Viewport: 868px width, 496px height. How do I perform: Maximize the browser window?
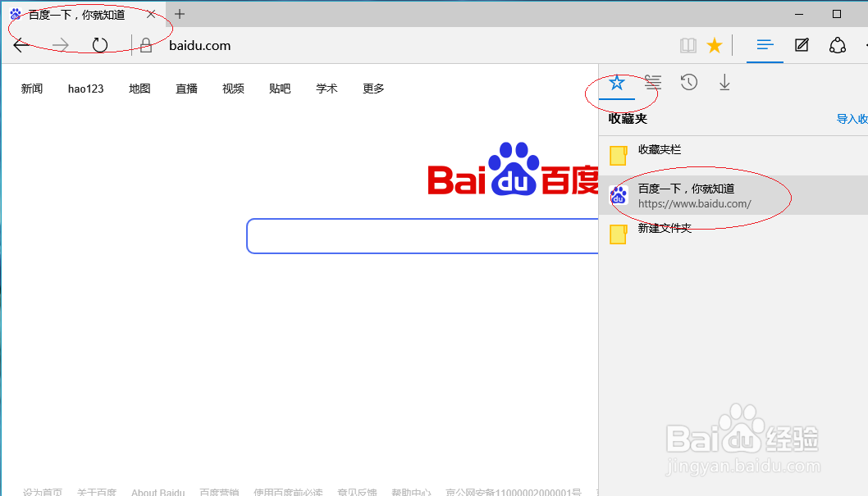837,15
